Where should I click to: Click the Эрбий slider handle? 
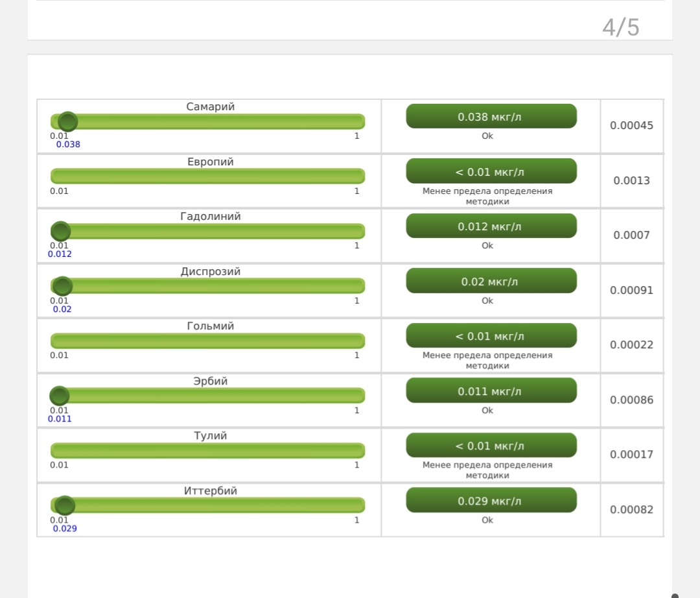[x=60, y=396]
